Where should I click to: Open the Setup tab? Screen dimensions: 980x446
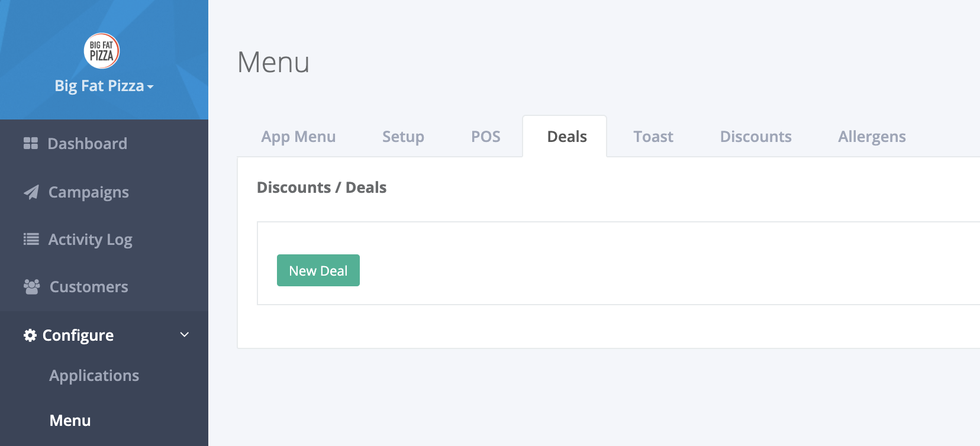point(403,137)
